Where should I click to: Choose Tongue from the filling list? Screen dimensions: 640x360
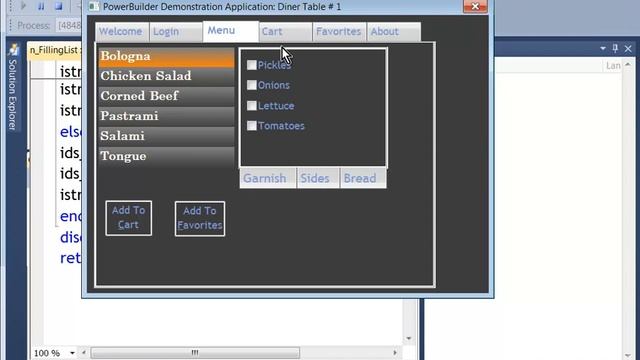coord(166,156)
